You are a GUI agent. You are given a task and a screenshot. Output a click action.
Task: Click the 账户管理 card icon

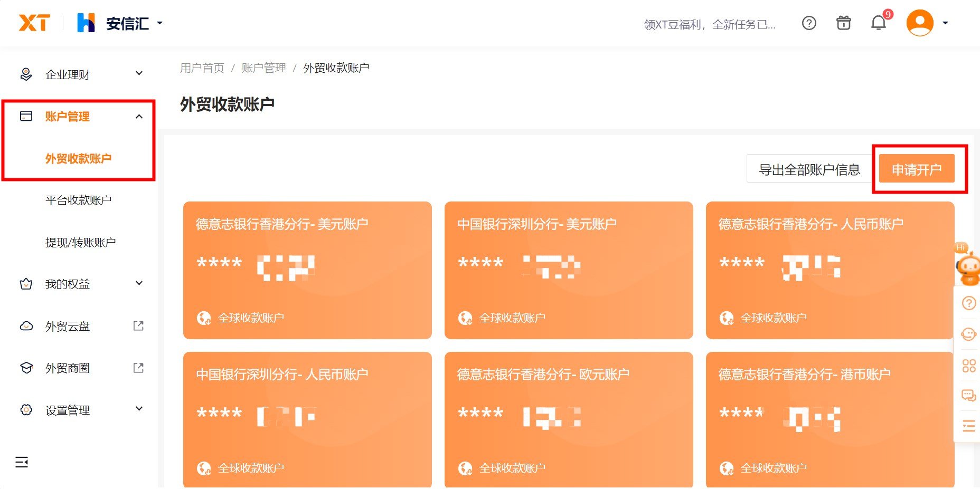(26, 116)
